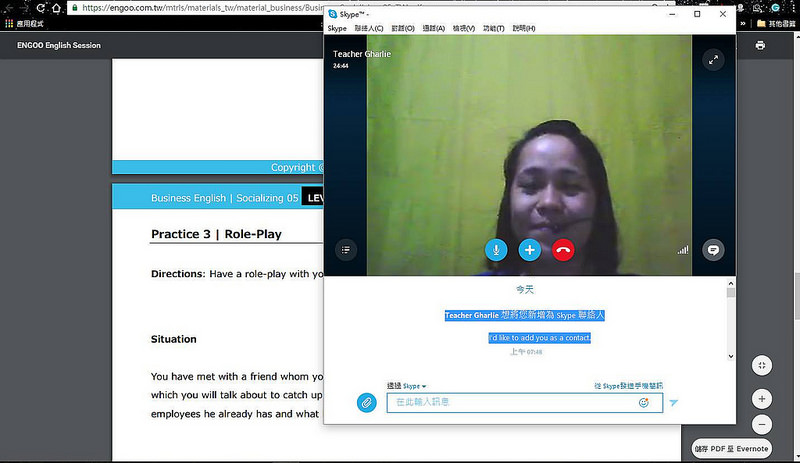The height and width of the screenshot is (463, 800).
Task: Zoom in on the PDF document
Action: pyautogui.click(x=761, y=398)
